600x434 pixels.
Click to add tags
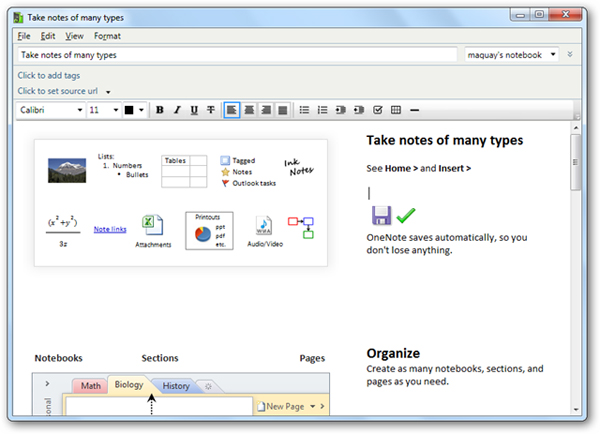point(48,75)
